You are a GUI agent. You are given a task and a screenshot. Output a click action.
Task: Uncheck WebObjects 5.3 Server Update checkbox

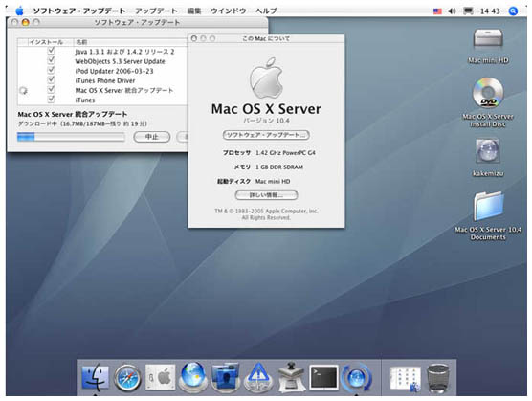(x=51, y=60)
